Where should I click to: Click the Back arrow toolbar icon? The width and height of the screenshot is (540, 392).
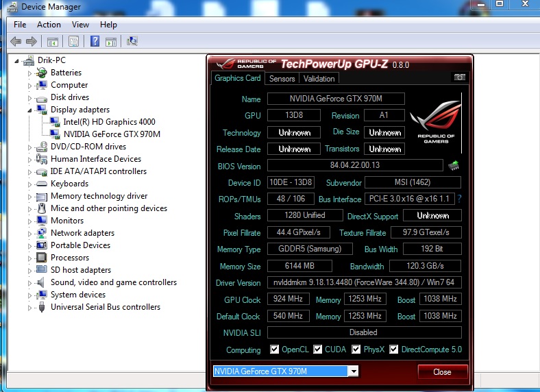point(16,42)
